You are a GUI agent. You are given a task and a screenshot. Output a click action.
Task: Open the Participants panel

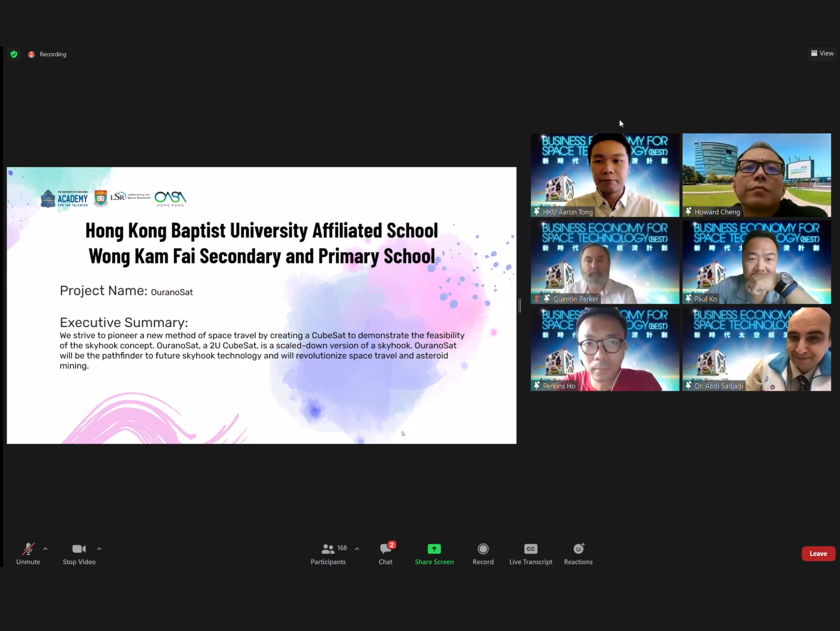click(328, 554)
